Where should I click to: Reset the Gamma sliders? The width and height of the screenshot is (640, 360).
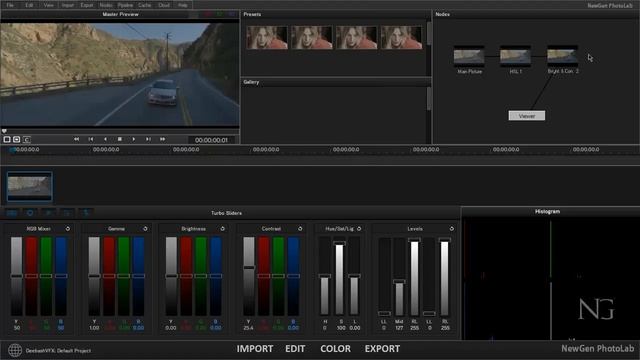click(145, 229)
